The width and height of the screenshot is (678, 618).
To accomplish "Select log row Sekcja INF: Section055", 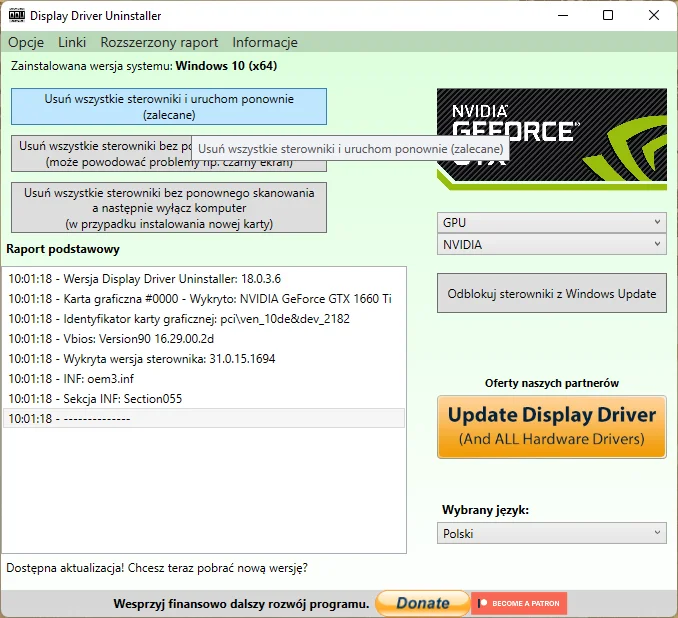I will coord(204,399).
